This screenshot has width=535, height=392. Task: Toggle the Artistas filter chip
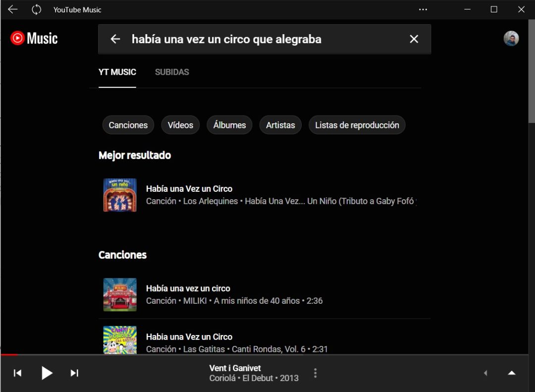(280, 125)
